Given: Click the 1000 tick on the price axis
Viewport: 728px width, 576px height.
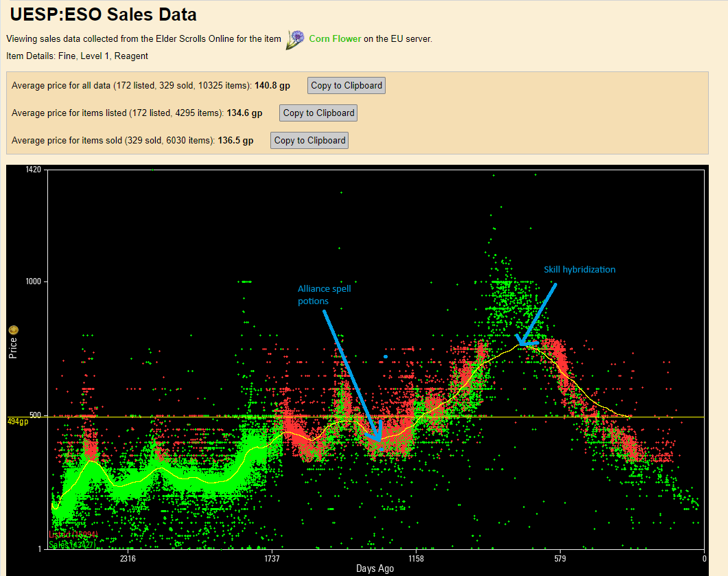Looking at the screenshot, I should click(x=34, y=281).
